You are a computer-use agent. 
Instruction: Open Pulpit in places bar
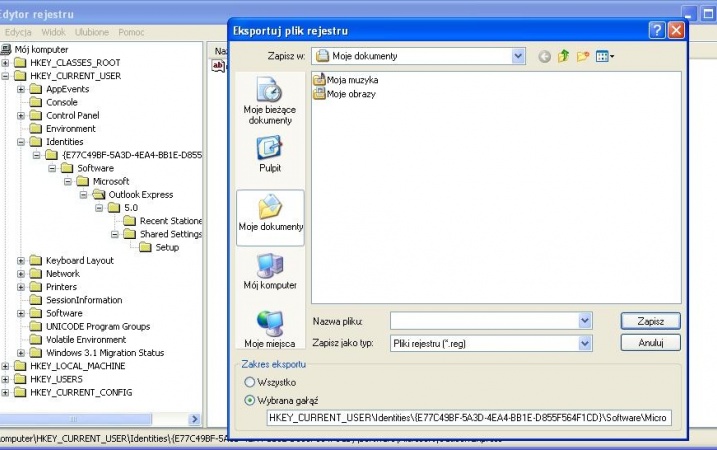pyautogui.click(x=270, y=154)
